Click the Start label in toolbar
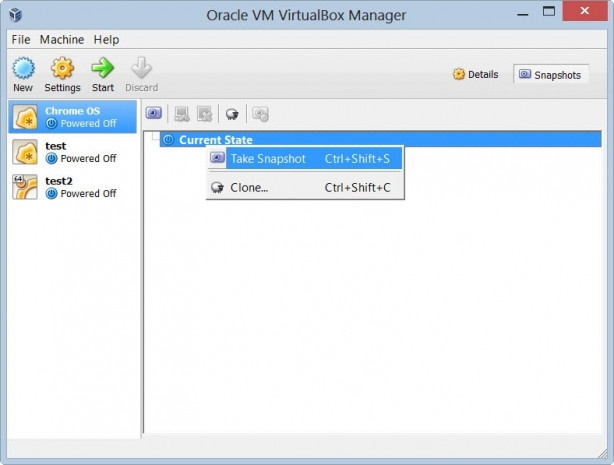The image size is (614, 465). pyautogui.click(x=103, y=88)
